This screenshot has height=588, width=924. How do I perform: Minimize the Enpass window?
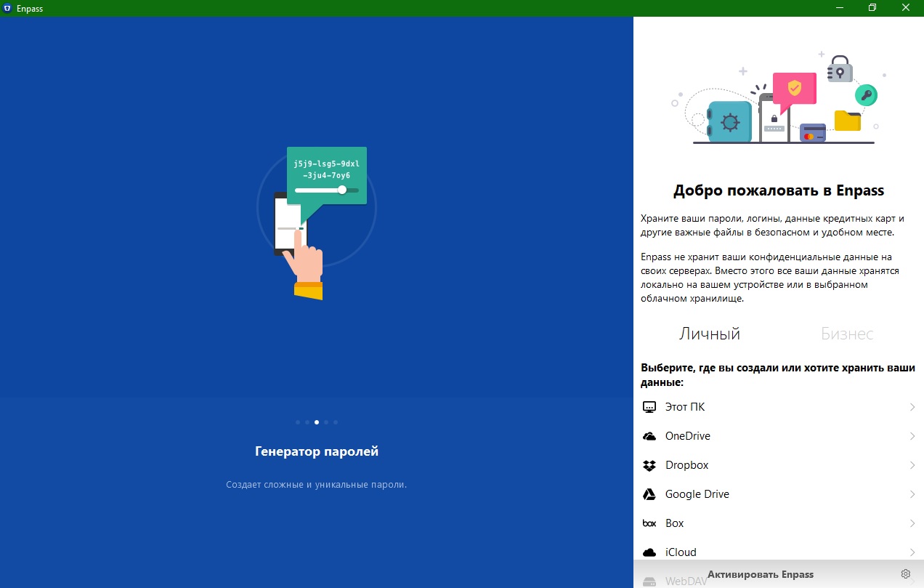click(x=838, y=8)
